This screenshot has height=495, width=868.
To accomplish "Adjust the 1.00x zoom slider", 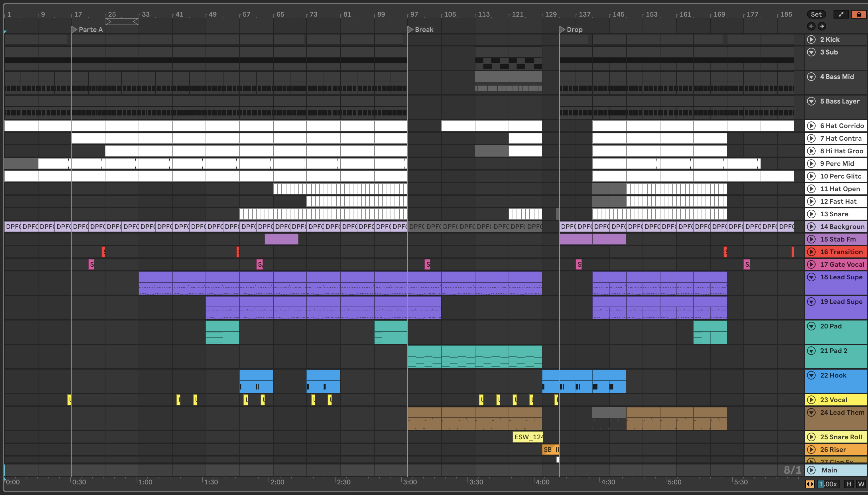I will tap(828, 484).
